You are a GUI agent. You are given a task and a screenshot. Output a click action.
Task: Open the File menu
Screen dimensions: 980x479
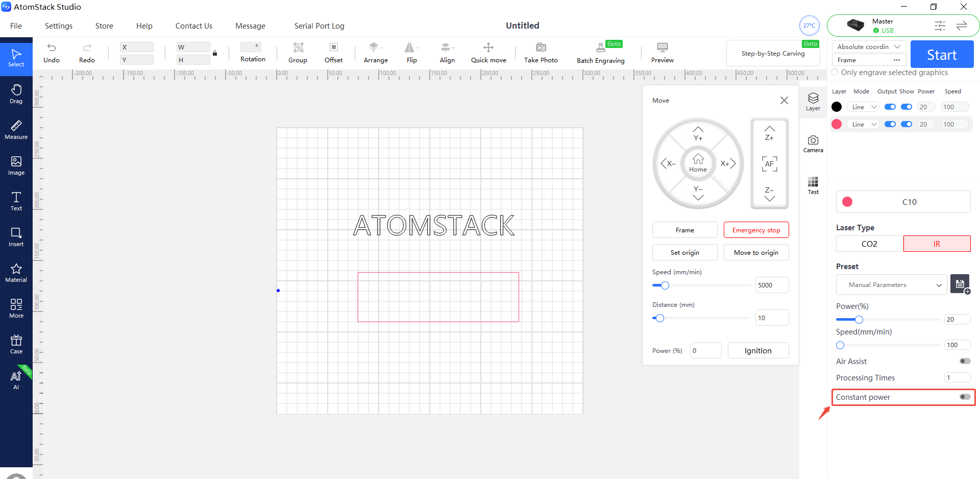tap(16, 26)
